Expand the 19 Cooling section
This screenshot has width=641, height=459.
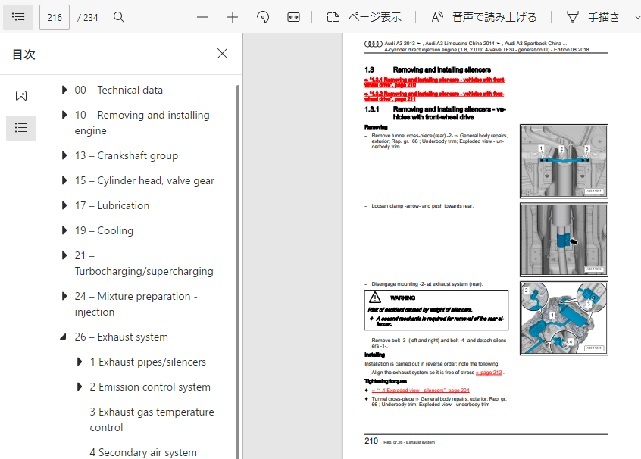pyautogui.click(x=64, y=230)
